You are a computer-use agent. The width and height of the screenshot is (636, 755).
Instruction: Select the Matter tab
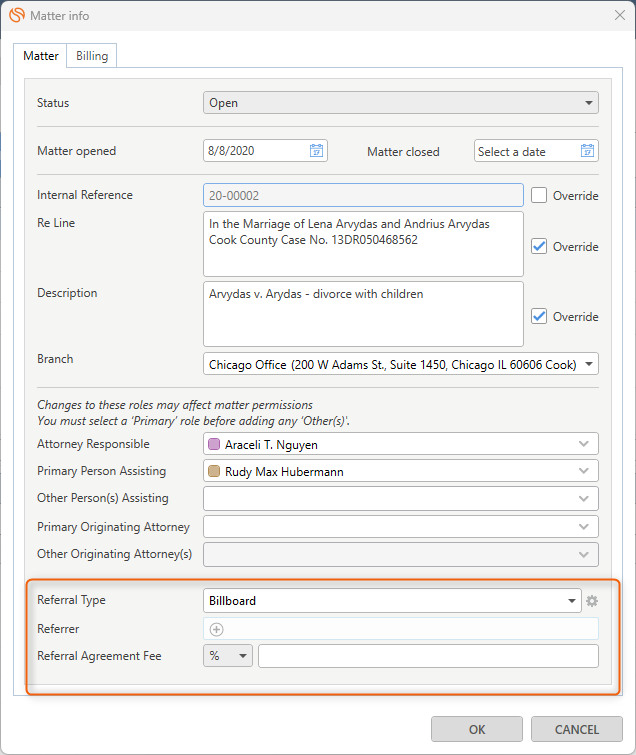41,56
